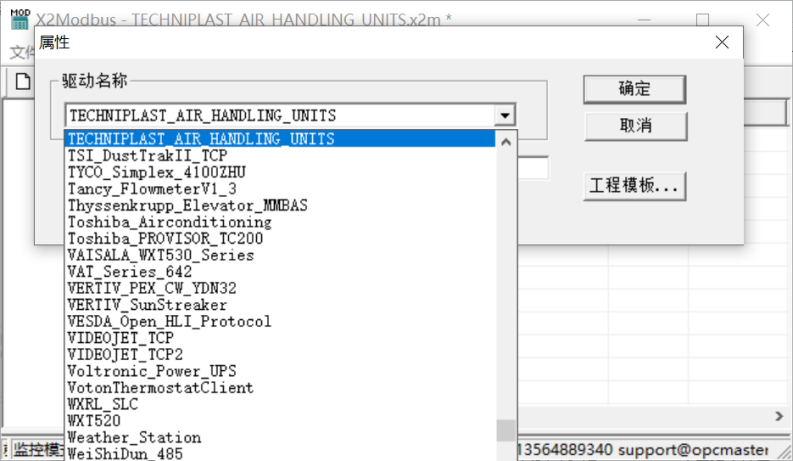Close the 属性 dialog
The image size is (793, 461).
(722, 42)
